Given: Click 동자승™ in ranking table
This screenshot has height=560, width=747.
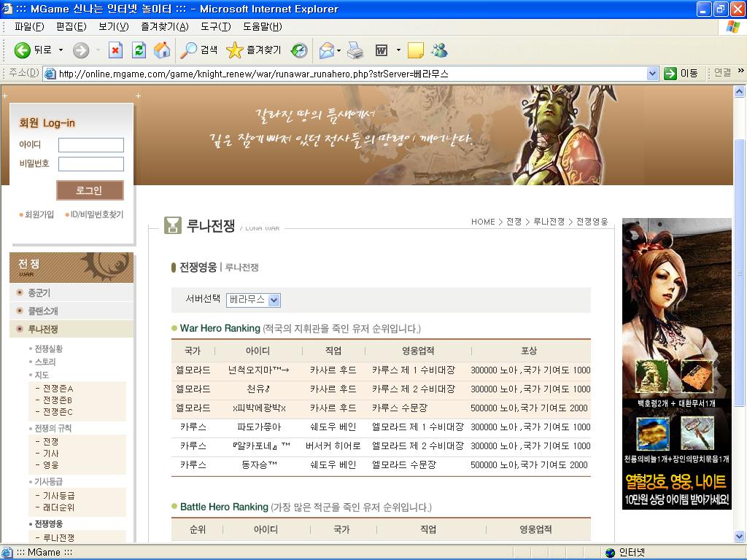Looking at the screenshot, I should tap(259, 464).
